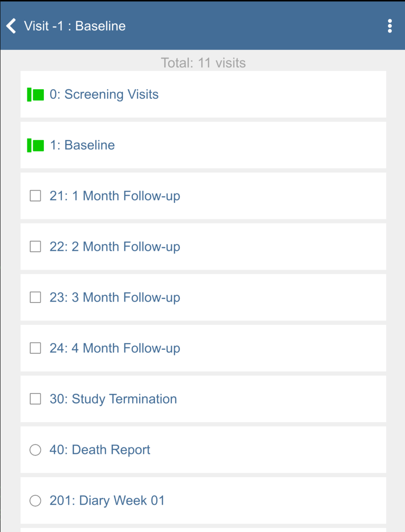405x532 pixels.
Task: Select the Diary Week 01 radio button
Action: (35, 501)
